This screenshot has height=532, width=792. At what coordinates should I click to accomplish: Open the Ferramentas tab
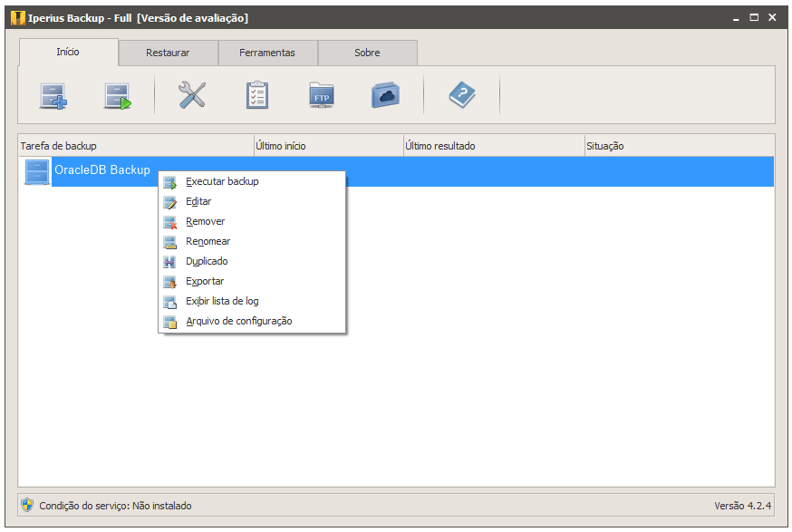point(267,53)
